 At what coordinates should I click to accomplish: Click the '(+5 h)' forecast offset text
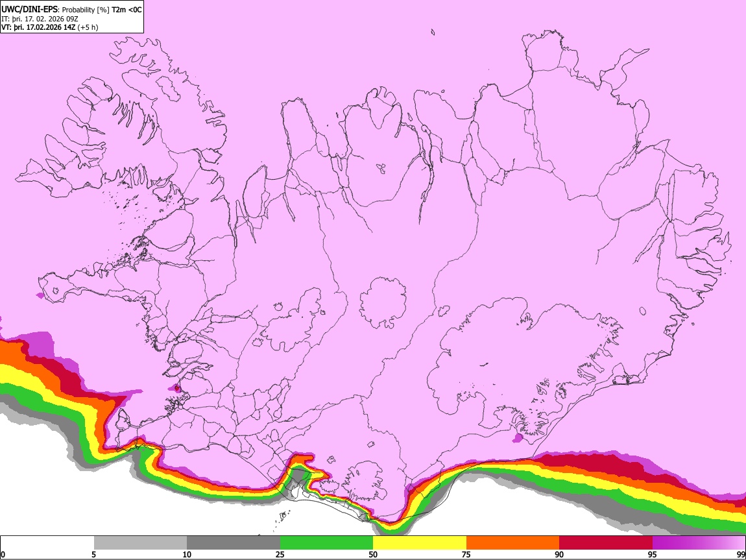88,27
